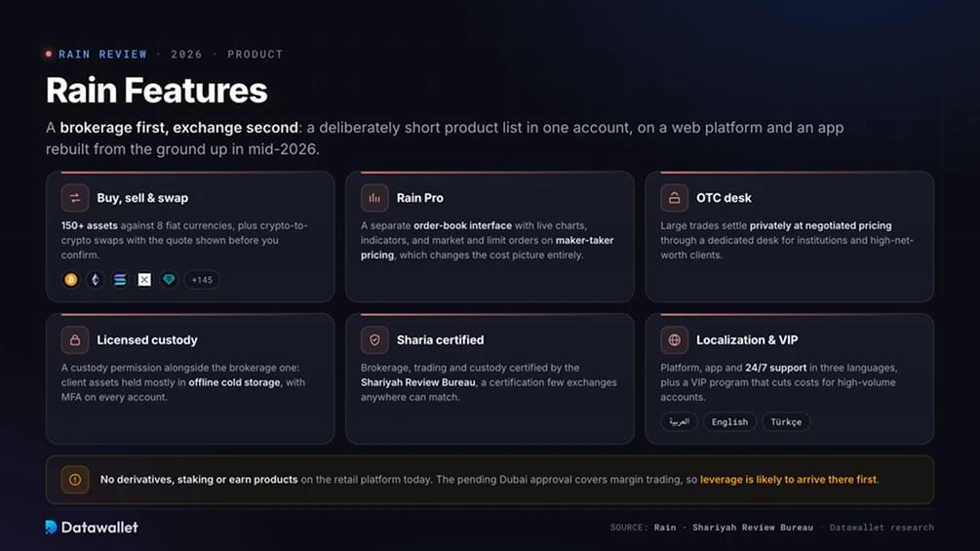Click the Ethereum diamond coin icon
The width and height of the screenshot is (980, 551).
tap(95, 279)
